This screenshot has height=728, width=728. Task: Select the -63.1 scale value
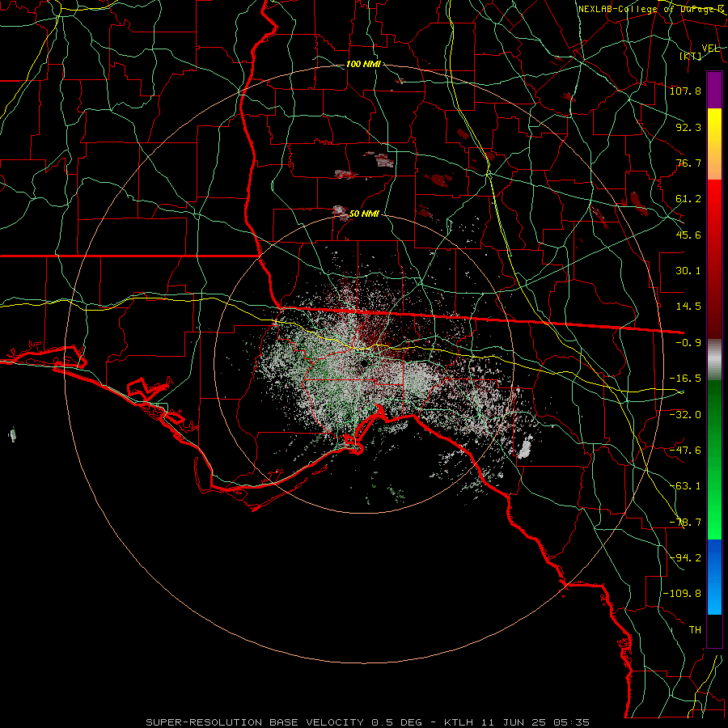pos(685,486)
